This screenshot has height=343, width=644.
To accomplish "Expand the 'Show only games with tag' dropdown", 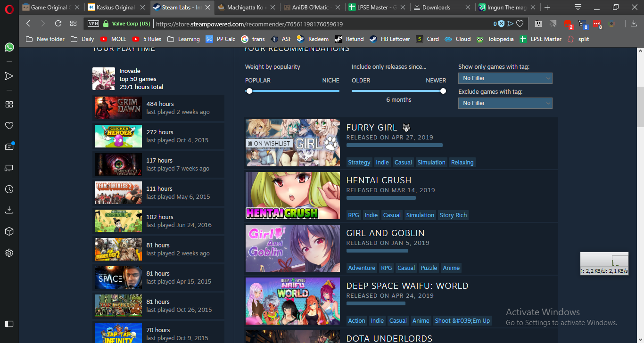I will click(505, 78).
